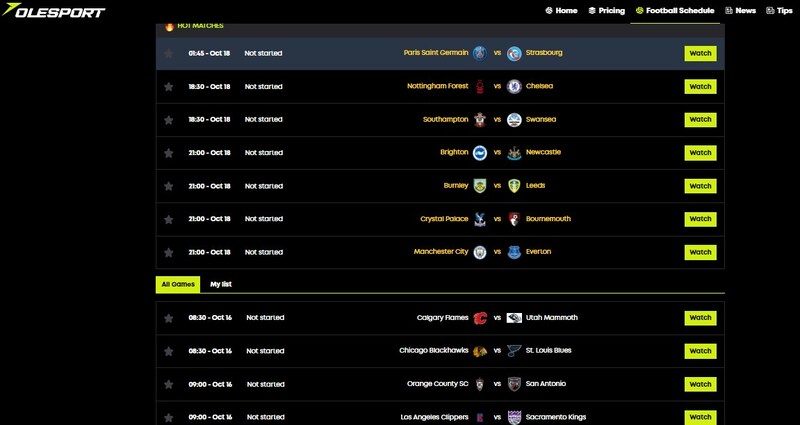The image size is (800, 425).
Task: Click the Chicago Blackhawks logo
Action: click(x=480, y=351)
